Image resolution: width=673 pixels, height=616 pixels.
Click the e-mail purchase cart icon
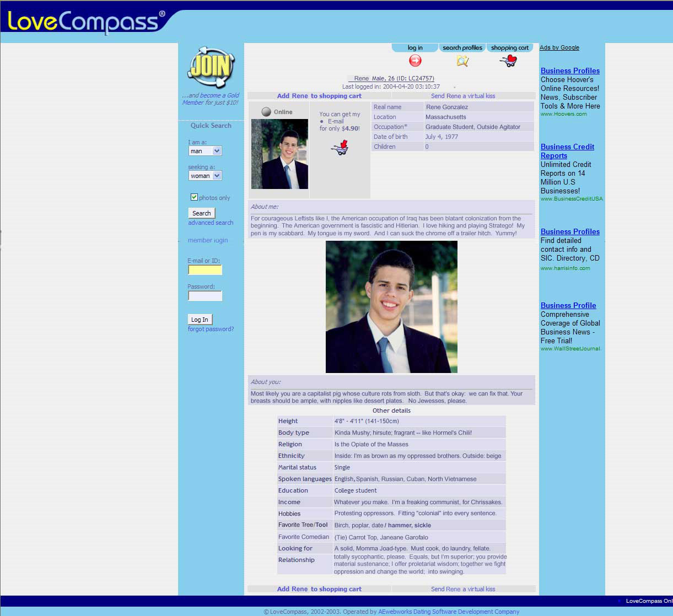coord(340,148)
